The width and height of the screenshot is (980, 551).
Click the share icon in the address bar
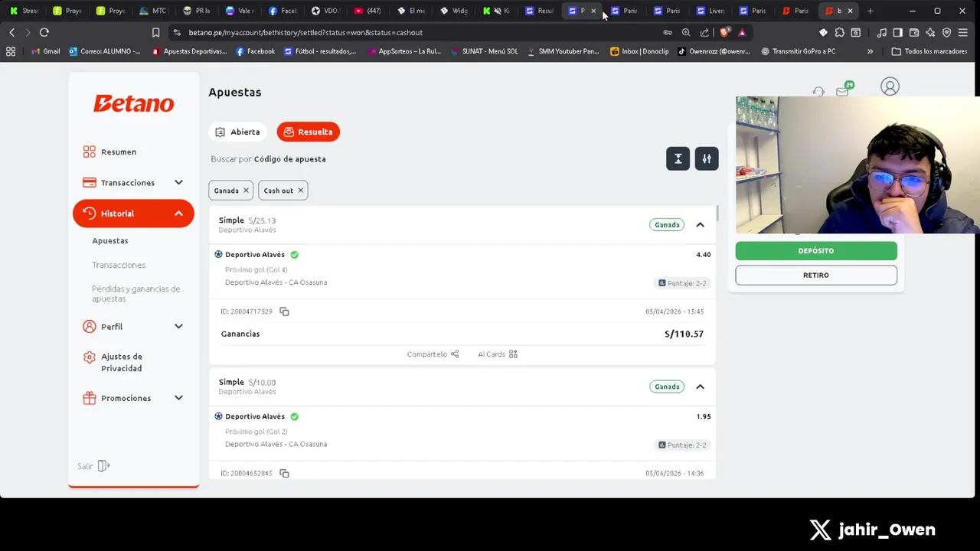coord(704,32)
